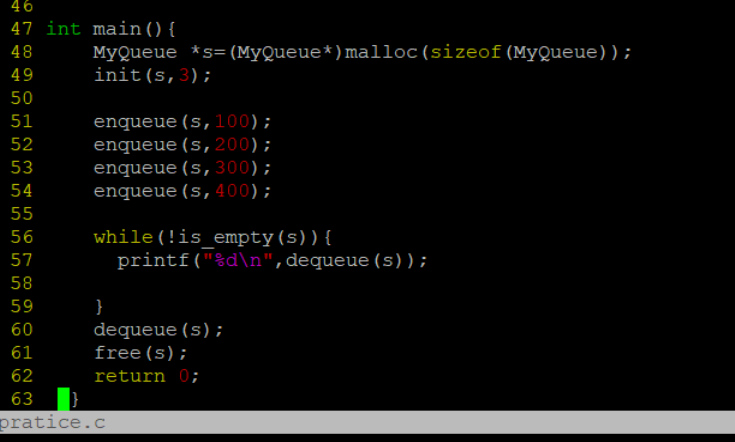Click line number 58
Viewport: 735px width, 442px height.
22,284
